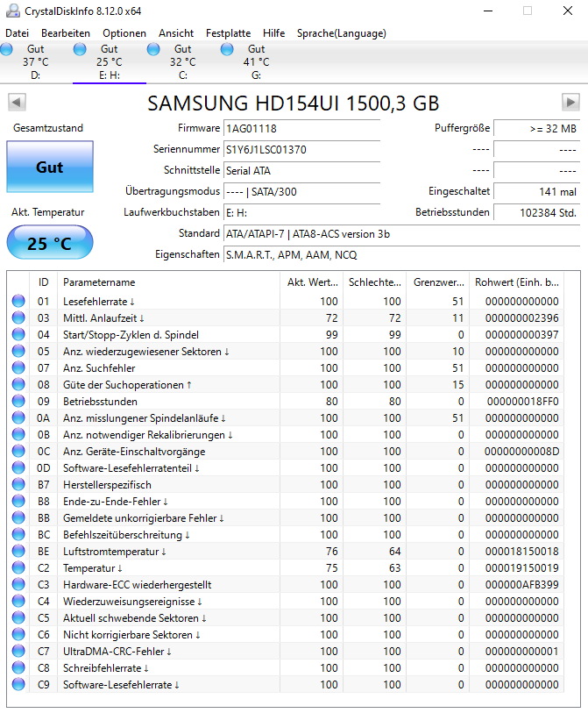Click the Betriebsstunden field 102384 Std.

click(536, 212)
